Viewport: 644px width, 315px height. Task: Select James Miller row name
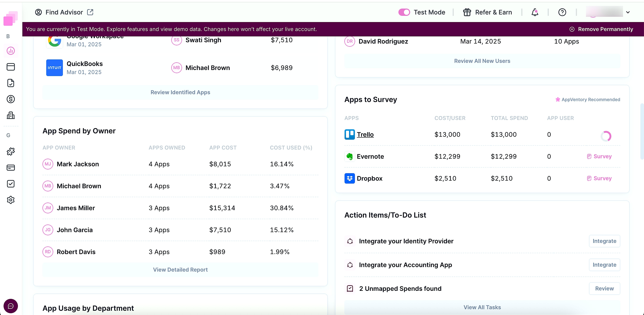pyautogui.click(x=76, y=208)
